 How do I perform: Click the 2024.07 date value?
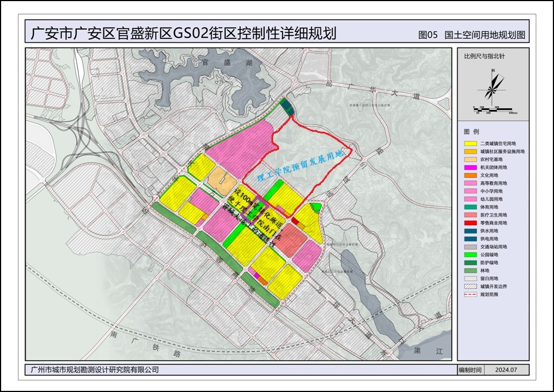pyautogui.click(x=506, y=370)
